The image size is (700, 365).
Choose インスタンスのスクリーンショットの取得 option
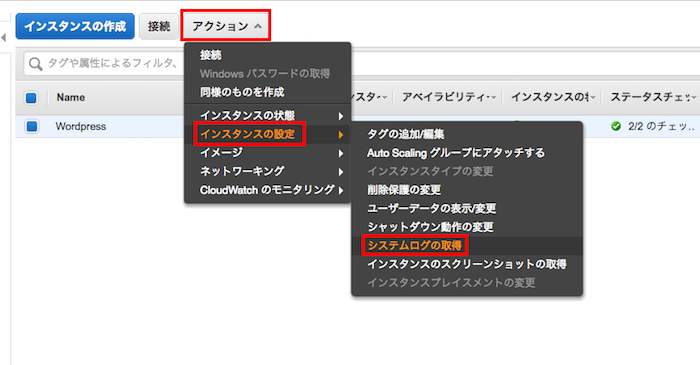(x=467, y=264)
